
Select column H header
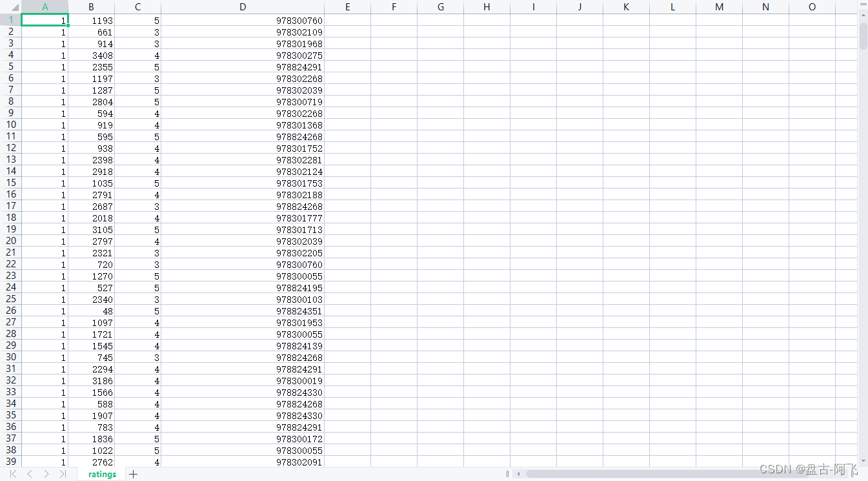pyautogui.click(x=487, y=7)
